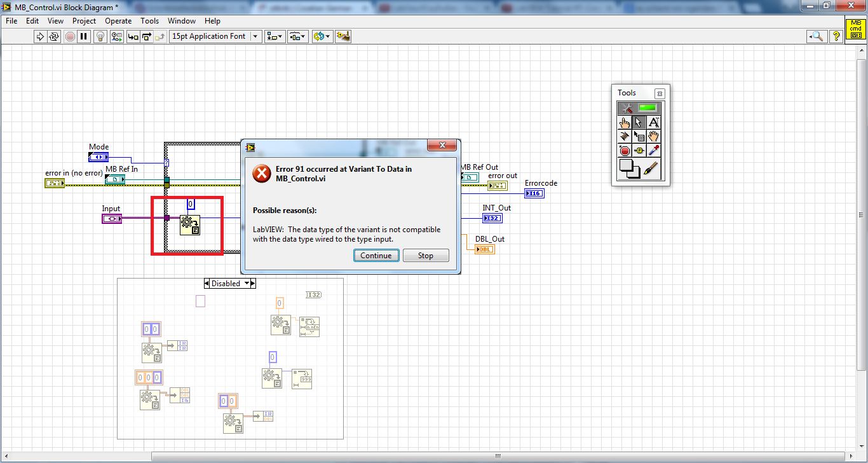Viewport: 868px width, 463px height.
Task: Start Run Continuously in the toolbar
Action: (54, 36)
